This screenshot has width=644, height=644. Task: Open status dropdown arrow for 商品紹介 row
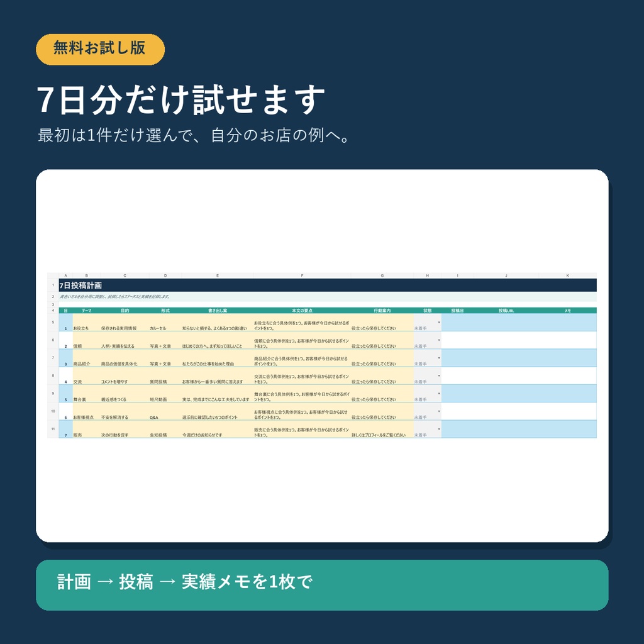[438, 358]
